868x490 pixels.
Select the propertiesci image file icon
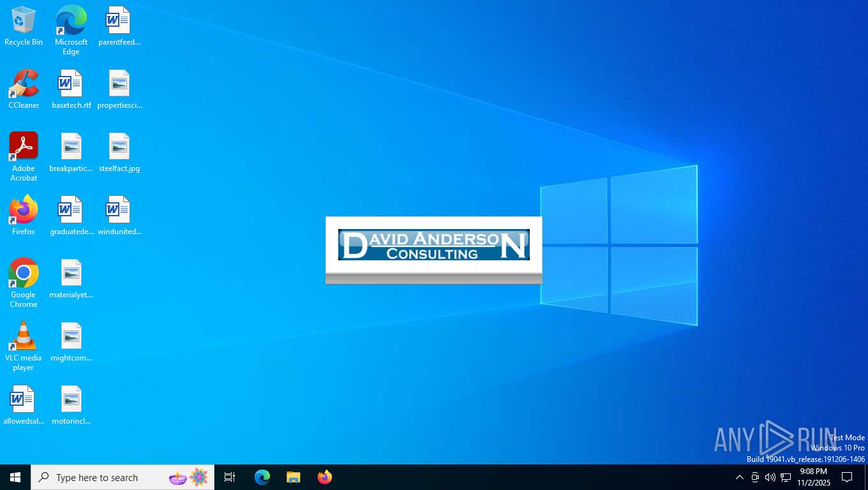point(119,89)
